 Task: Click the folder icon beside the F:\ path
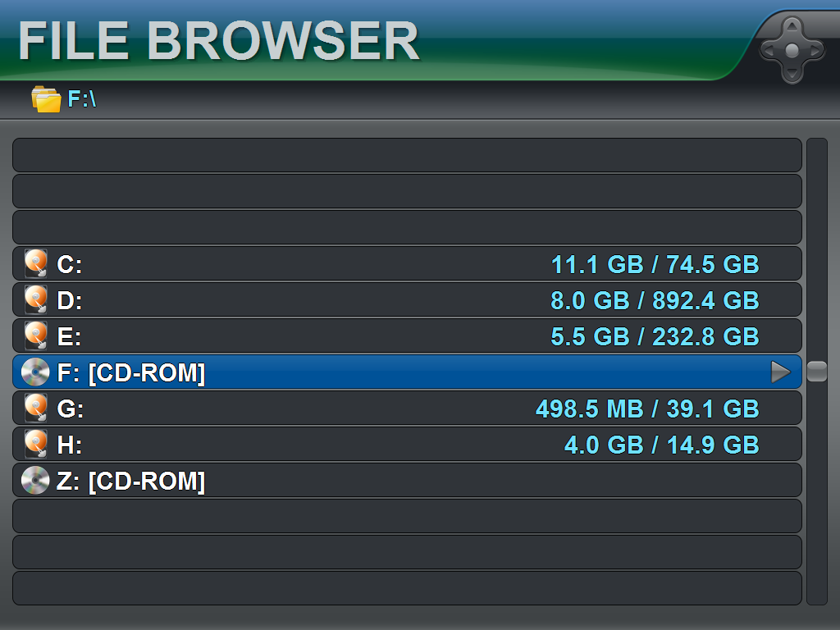[46, 99]
